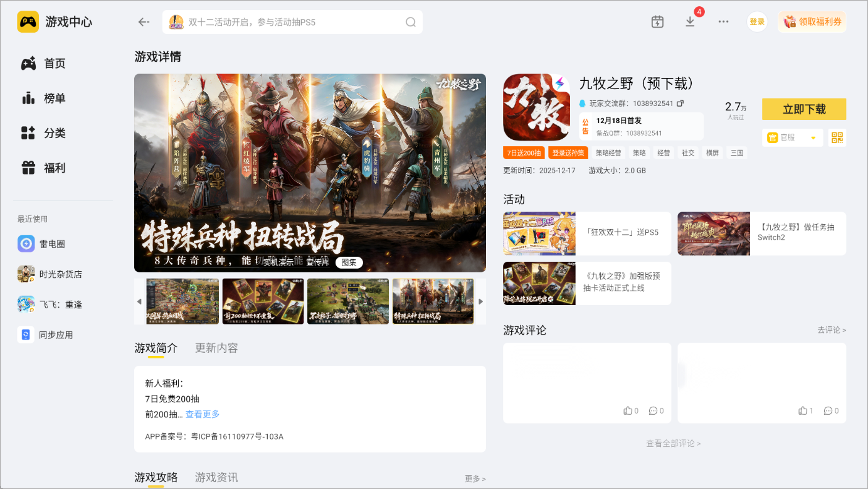
Task: Expand intro via 查看更多 link
Action: click(x=203, y=414)
